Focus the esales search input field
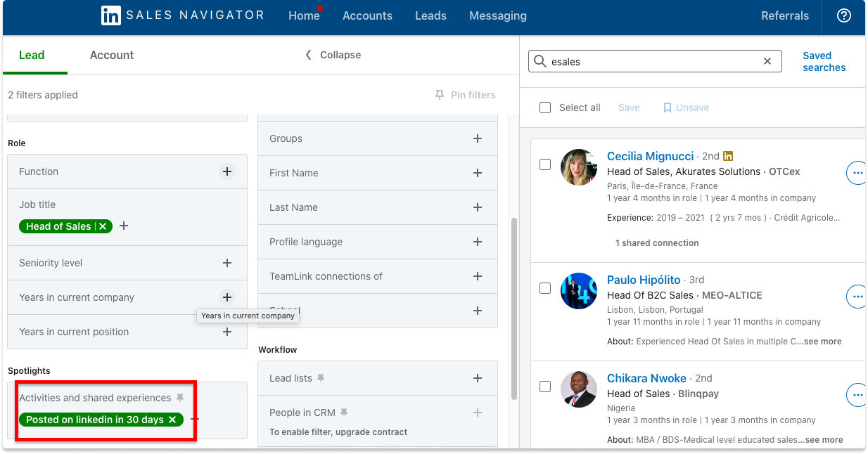The image size is (868, 454). click(655, 61)
